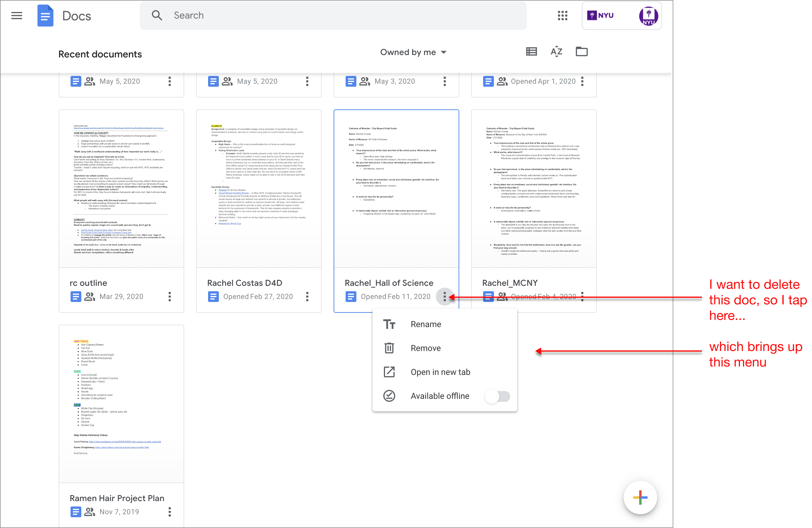Open more options for rc outline
The height and width of the screenshot is (528, 812).
click(170, 296)
